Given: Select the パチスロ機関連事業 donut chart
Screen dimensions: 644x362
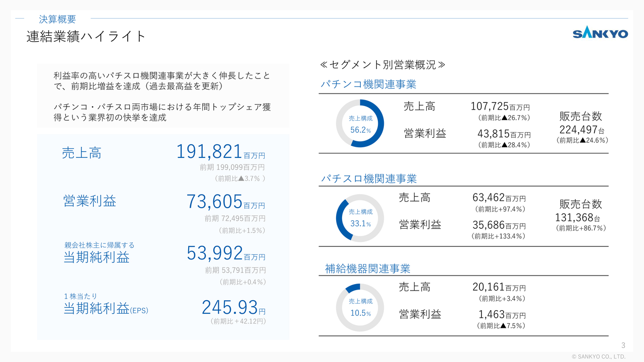Looking at the screenshot, I should pyautogui.click(x=360, y=217).
